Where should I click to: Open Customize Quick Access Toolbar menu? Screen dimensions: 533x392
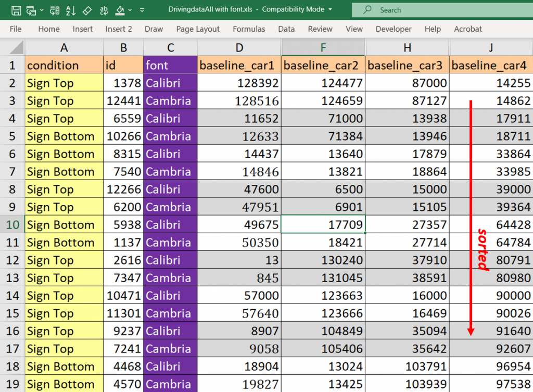click(x=142, y=10)
